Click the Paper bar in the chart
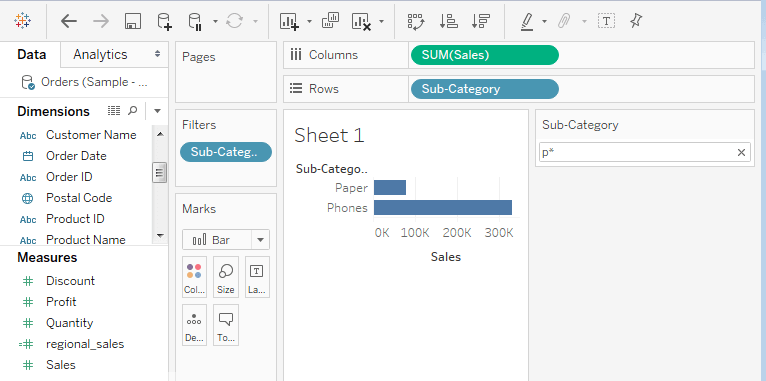 (x=390, y=188)
